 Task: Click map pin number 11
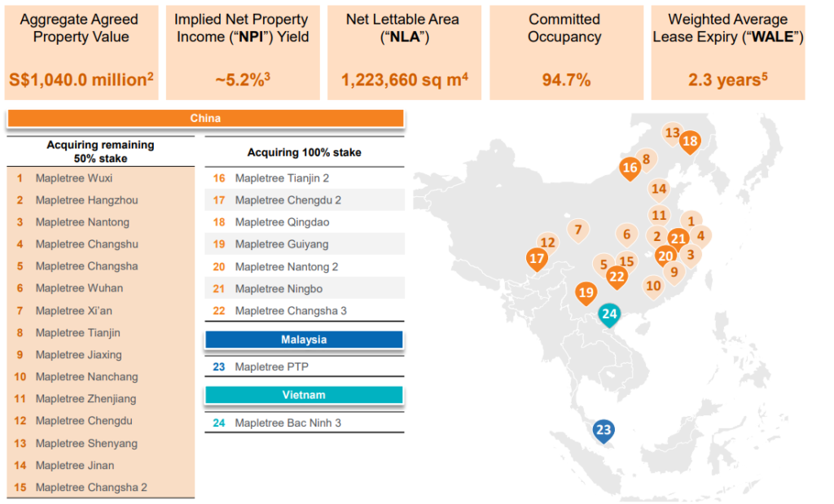click(x=659, y=215)
